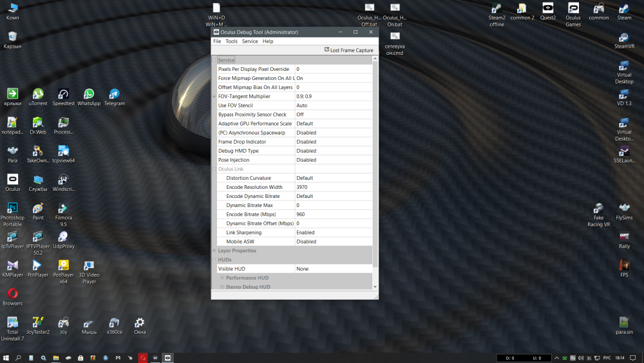The width and height of the screenshot is (644, 363).
Task: Select Oculus desktop icon
Action: 12,183
